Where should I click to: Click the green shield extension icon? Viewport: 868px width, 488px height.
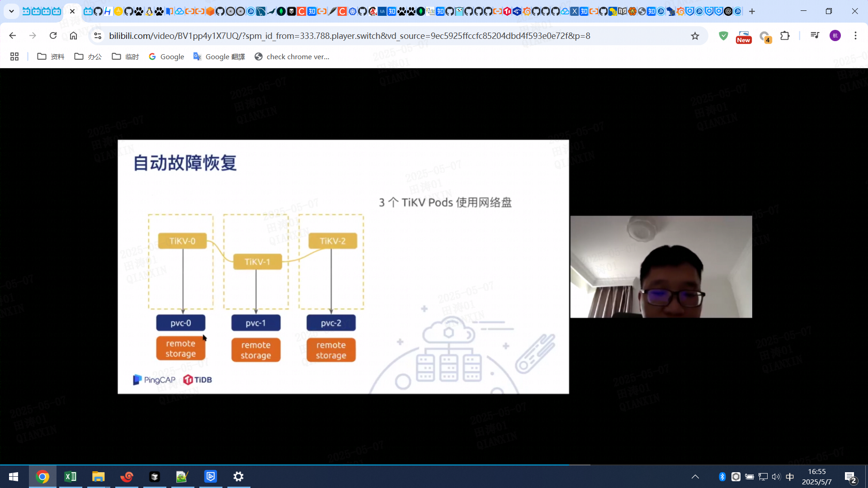(723, 36)
